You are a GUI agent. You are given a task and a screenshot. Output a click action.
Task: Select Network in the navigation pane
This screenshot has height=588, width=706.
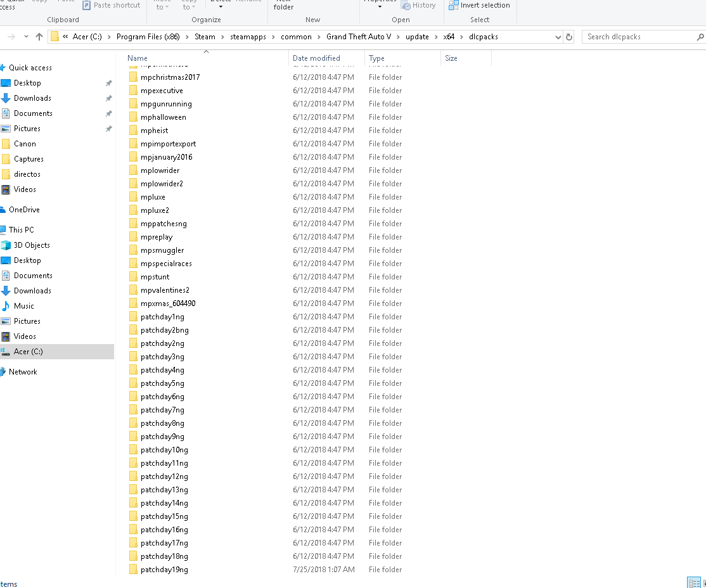click(23, 372)
